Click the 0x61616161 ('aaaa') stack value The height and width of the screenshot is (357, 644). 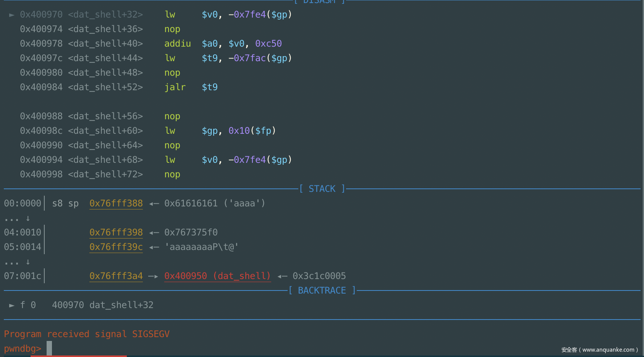[x=214, y=203]
